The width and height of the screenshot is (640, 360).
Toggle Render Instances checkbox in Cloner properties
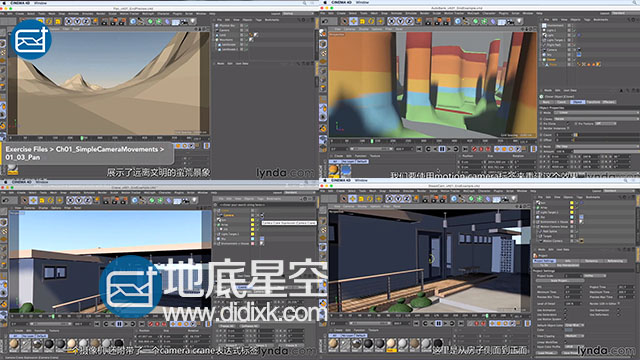[568, 128]
